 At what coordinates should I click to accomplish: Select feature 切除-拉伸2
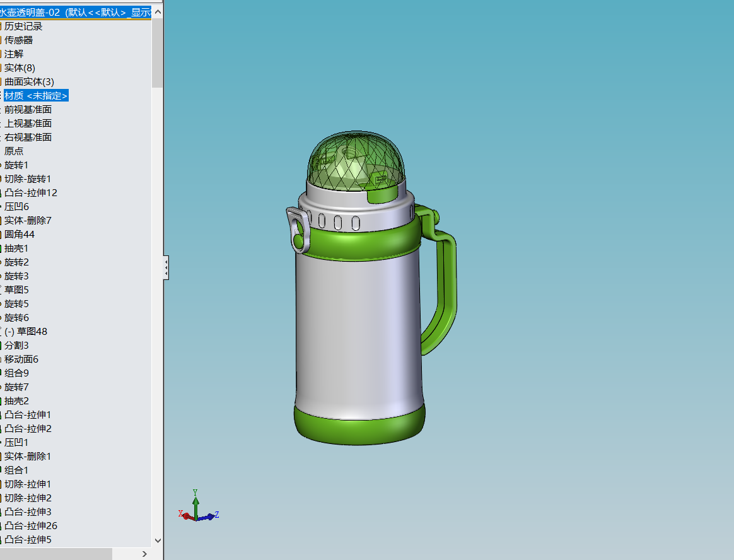28,498
